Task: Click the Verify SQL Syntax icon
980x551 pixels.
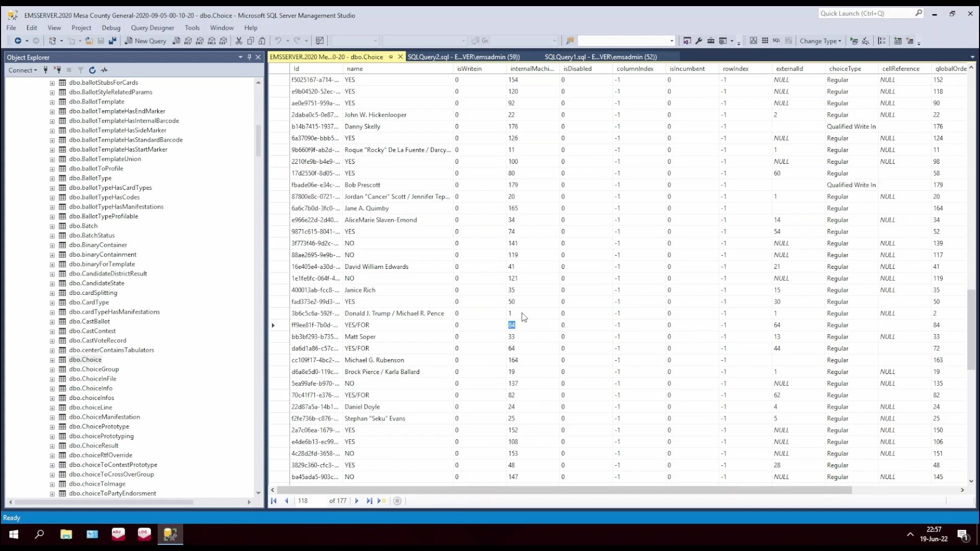Action: point(866,41)
